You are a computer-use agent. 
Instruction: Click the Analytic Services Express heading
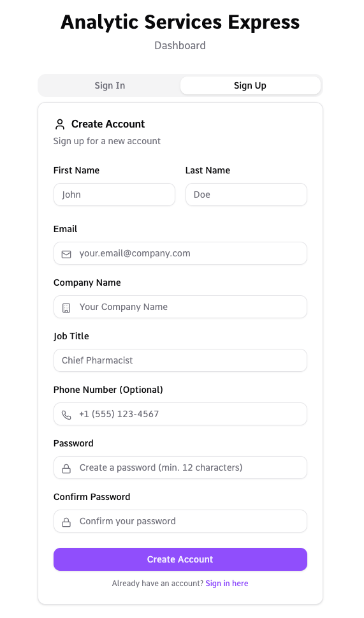click(180, 22)
